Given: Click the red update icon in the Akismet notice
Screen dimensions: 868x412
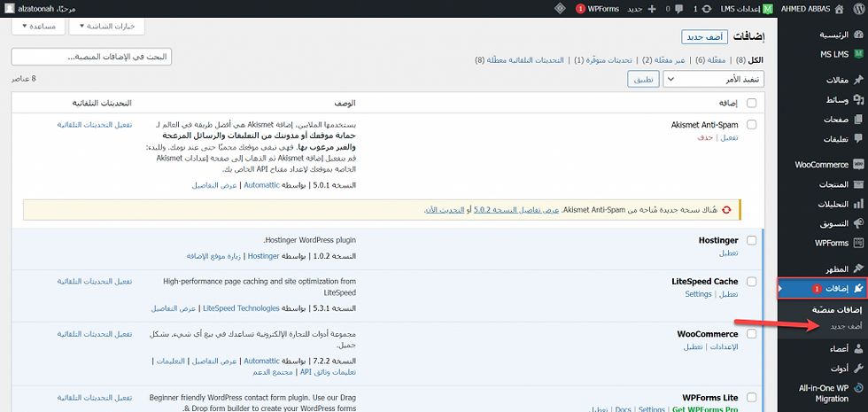Looking at the screenshot, I should coord(727,210).
